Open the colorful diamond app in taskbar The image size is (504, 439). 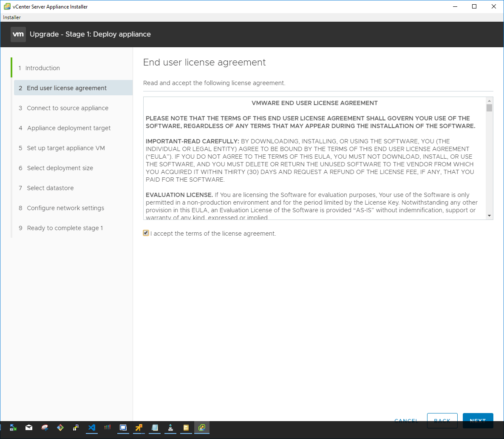60,428
